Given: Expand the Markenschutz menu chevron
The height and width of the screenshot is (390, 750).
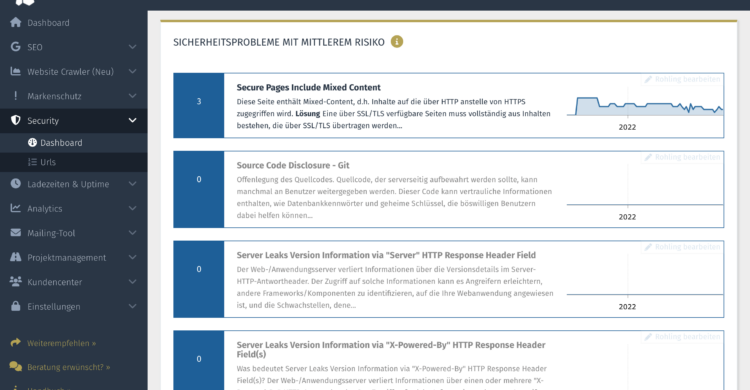Looking at the screenshot, I should point(132,96).
